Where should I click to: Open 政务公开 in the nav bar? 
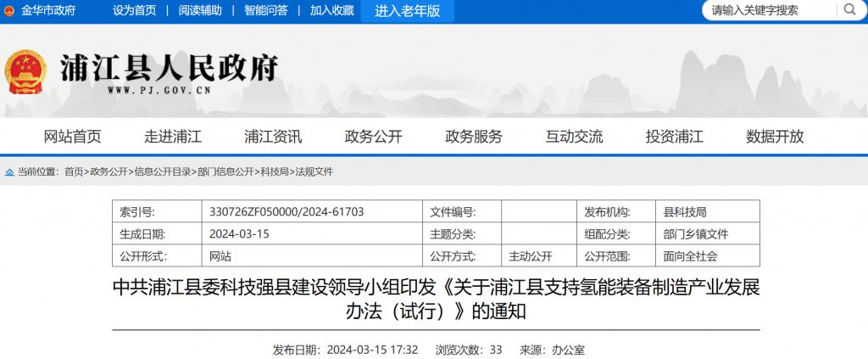(373, 136)
